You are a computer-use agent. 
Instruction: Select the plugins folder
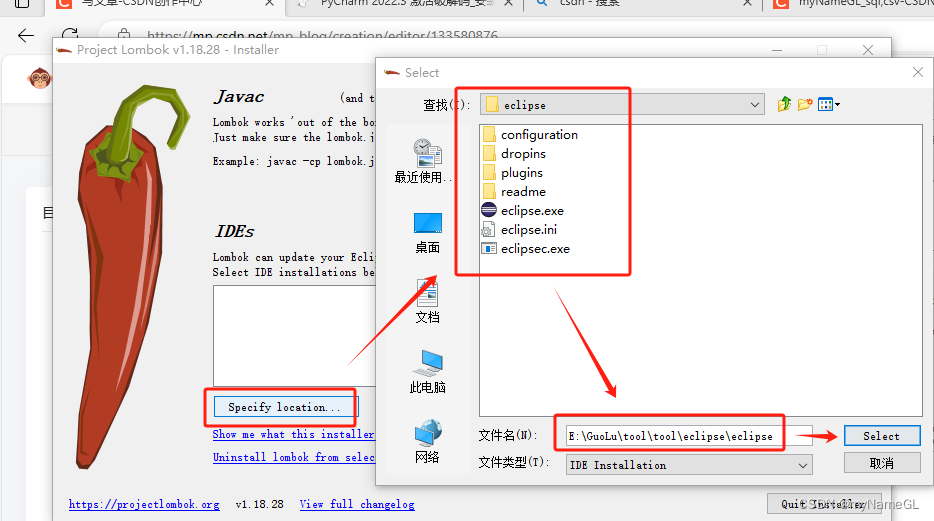[513, 173]
